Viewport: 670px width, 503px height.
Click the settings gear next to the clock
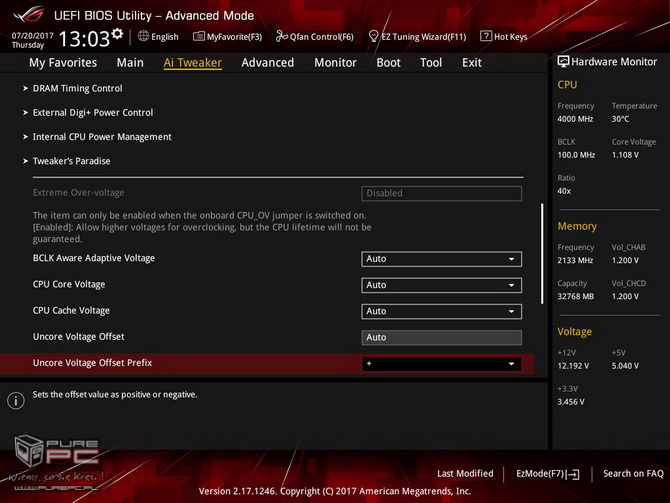117,34
